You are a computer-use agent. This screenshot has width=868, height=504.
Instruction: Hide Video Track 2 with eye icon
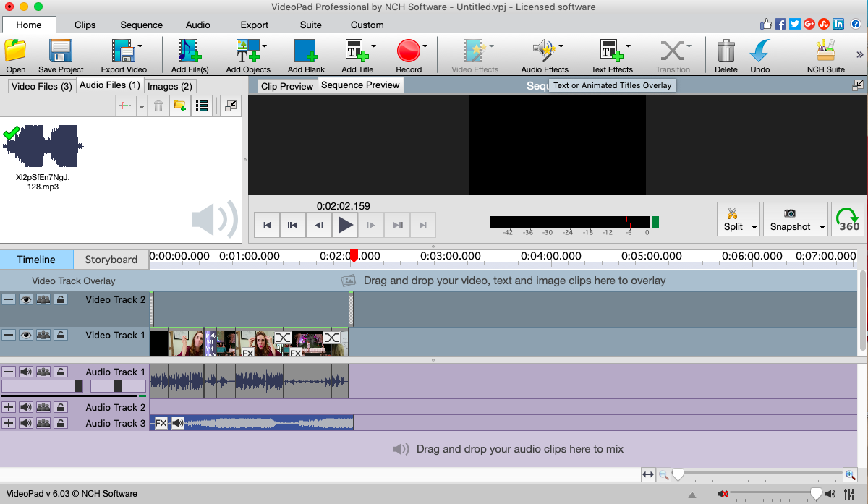click(x=26, y=299)
